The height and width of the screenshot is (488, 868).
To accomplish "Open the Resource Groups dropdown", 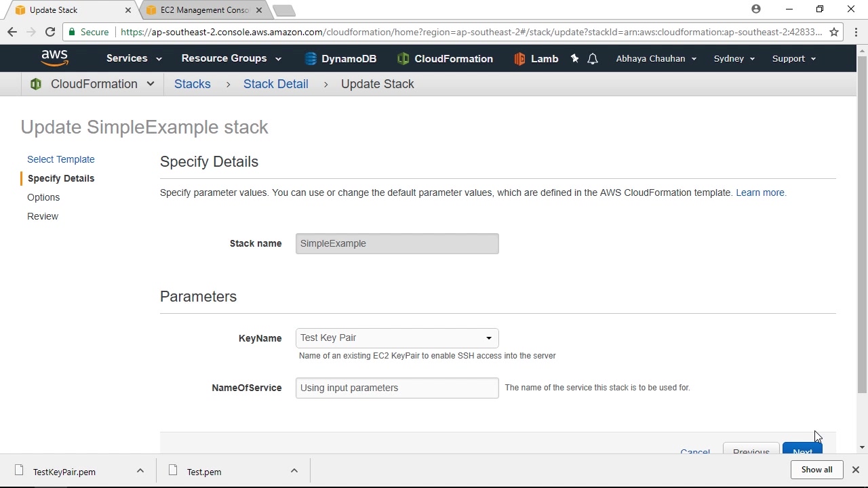I will tap(231, 58).
